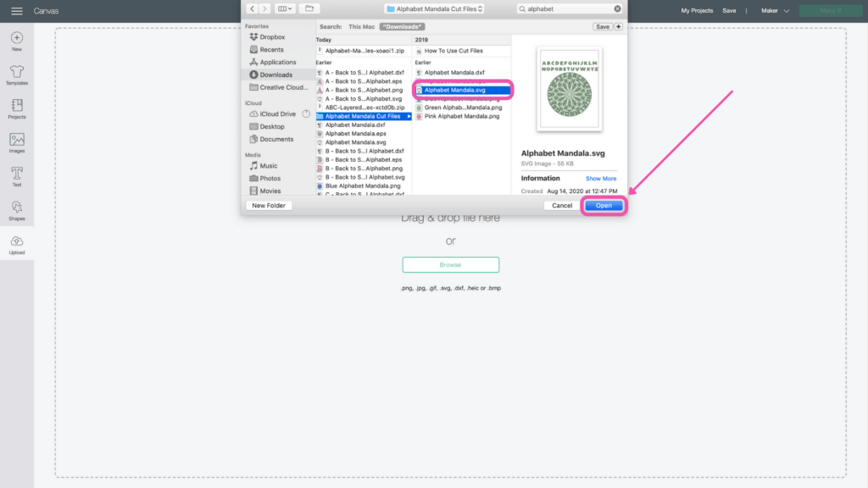
Task: Open the hamburger menu beside Canvas
Action: (x=17, y=11)
